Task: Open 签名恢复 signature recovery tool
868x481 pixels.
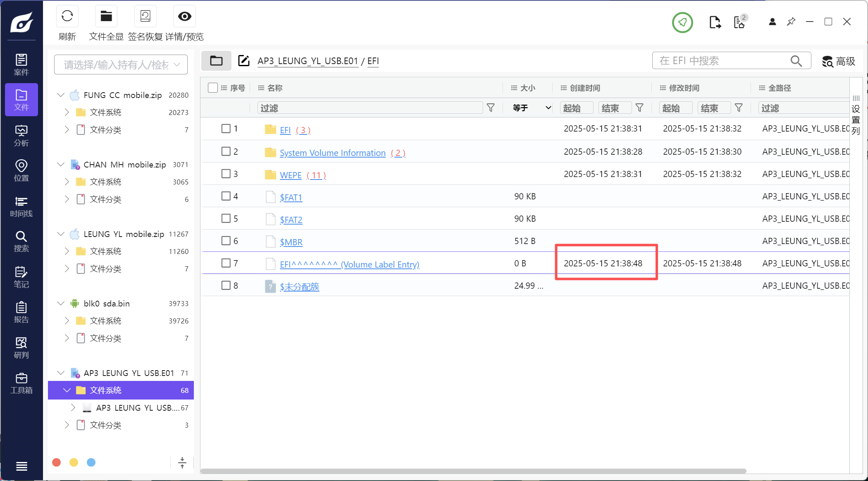Action: (x=145, y=17)
